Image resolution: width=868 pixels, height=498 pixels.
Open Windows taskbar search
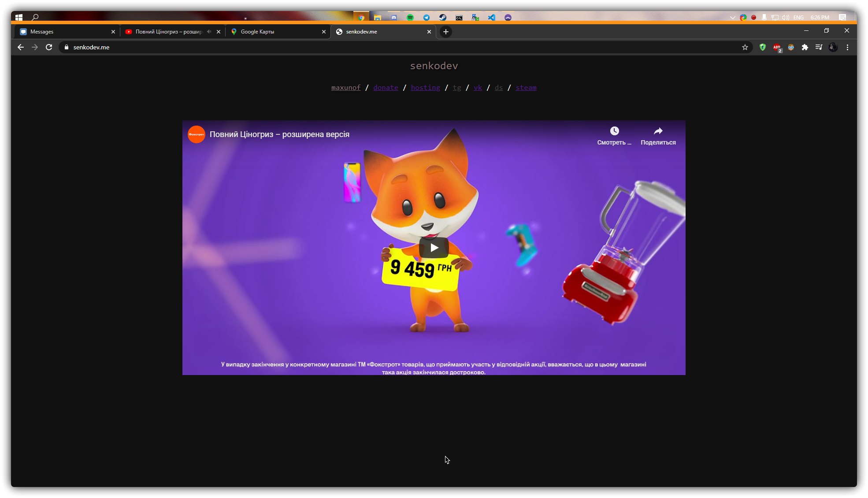point(35,17)
